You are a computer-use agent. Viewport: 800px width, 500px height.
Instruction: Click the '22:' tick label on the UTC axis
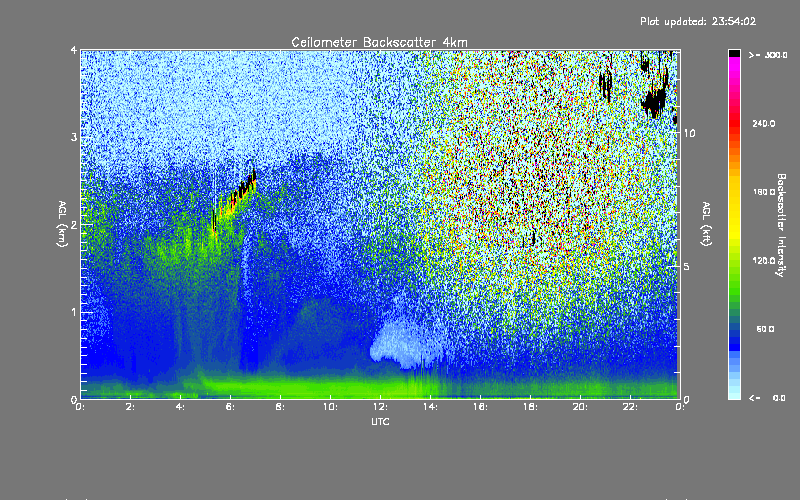tap(630, 407)
